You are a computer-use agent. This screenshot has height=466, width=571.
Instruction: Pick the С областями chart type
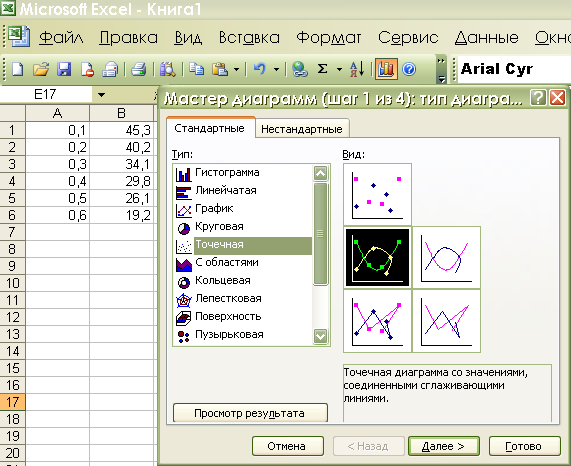coord(243,263)
